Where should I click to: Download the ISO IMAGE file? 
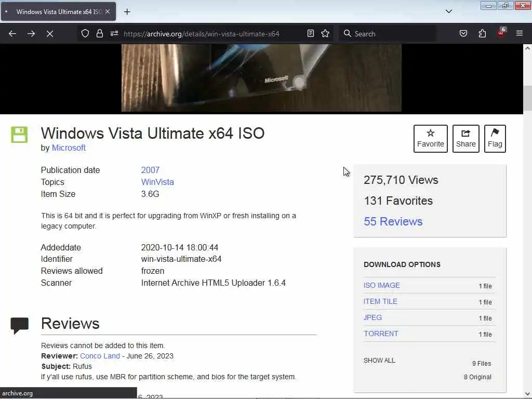[x=382, y=285]
